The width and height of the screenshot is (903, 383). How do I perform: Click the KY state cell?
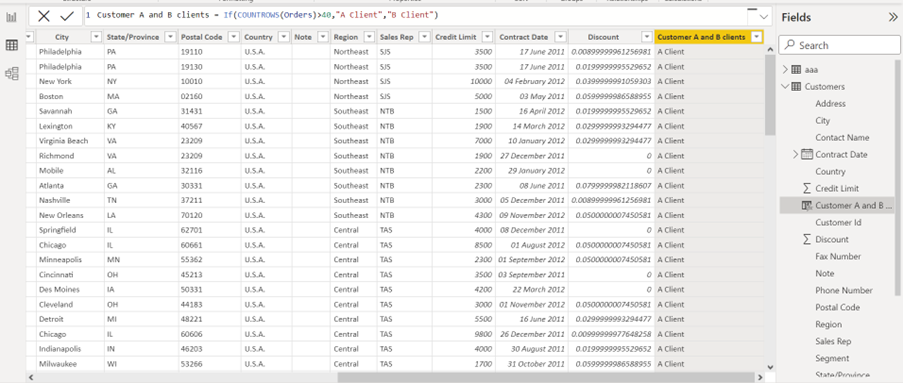[141, 126]
